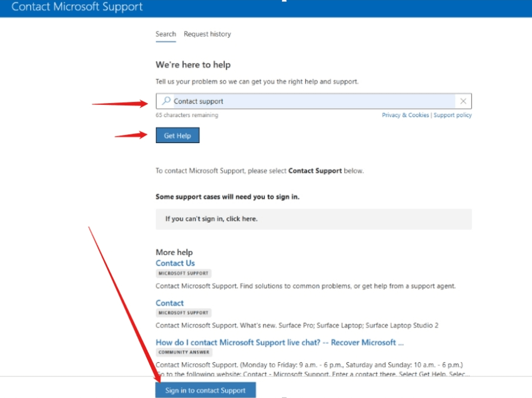Open the Support policy link

click(x=453, y=115)
